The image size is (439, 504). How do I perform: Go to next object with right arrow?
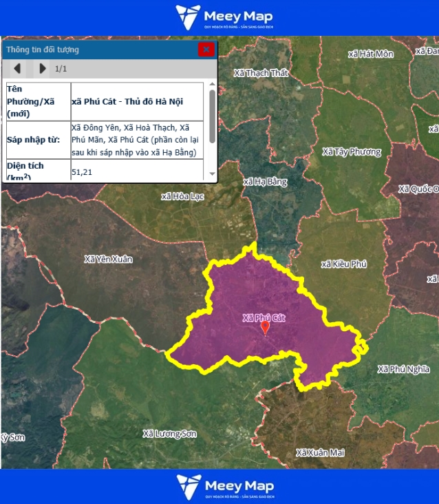(x=42, y=68)
